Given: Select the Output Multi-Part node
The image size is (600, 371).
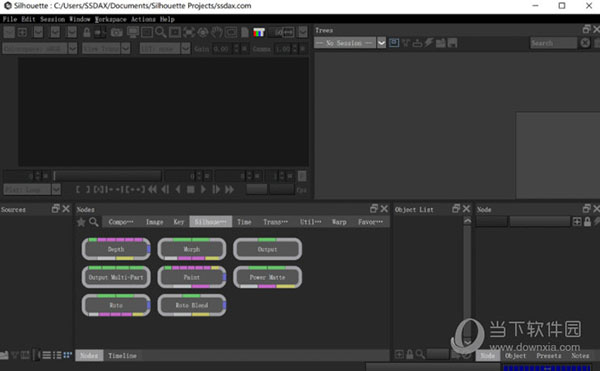Looking at the screenshot, I should (x=116, y=277).
